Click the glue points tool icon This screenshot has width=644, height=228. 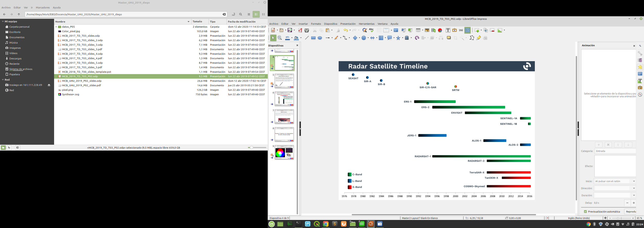click(x=478, y=38)
